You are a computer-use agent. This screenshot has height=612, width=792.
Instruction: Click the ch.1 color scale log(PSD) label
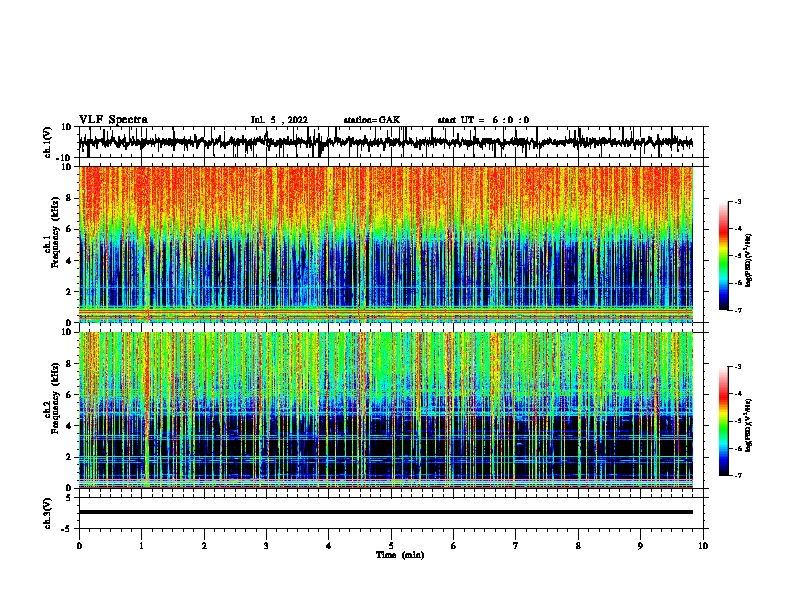[749, 260]
